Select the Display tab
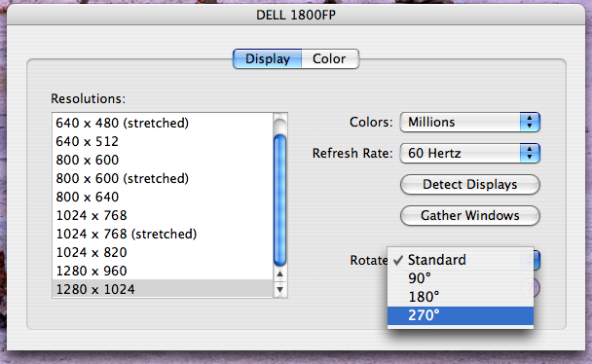592x364 pixels. point(268,58)
